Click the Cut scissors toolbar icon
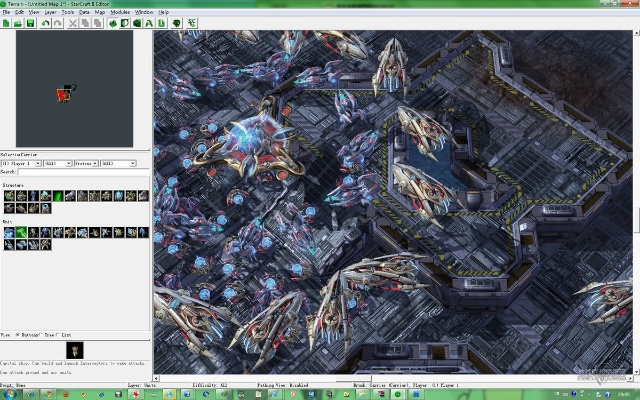 click(x=73, y=22)
